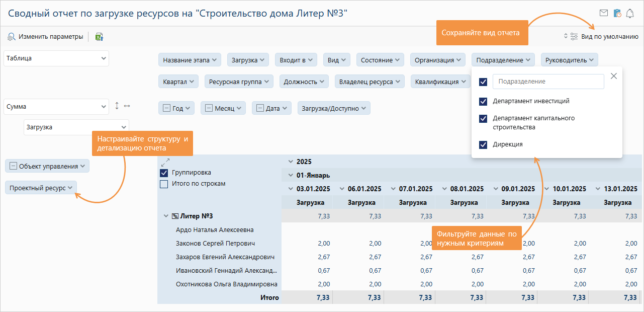Uncheck Департамент инвестиций checkbox
The width and height of the screenshot is (644, 312).
[x=483, y=101]
